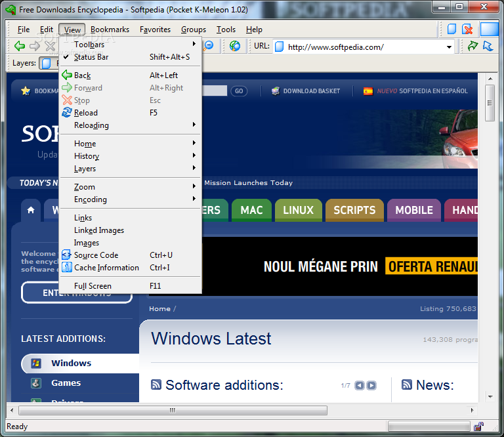Viewport: 504px width, 437px height.
Task: Open the Help menu
Action: click(x=254, y=30)
